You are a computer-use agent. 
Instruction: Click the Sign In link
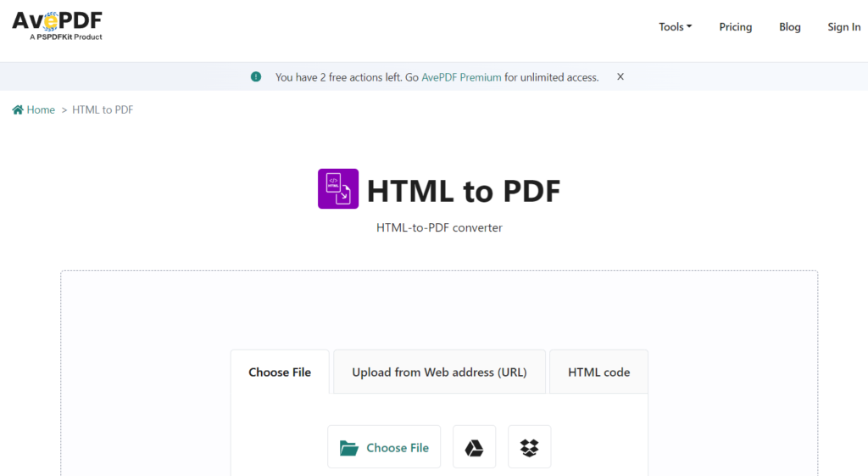(x=843, y=27)
